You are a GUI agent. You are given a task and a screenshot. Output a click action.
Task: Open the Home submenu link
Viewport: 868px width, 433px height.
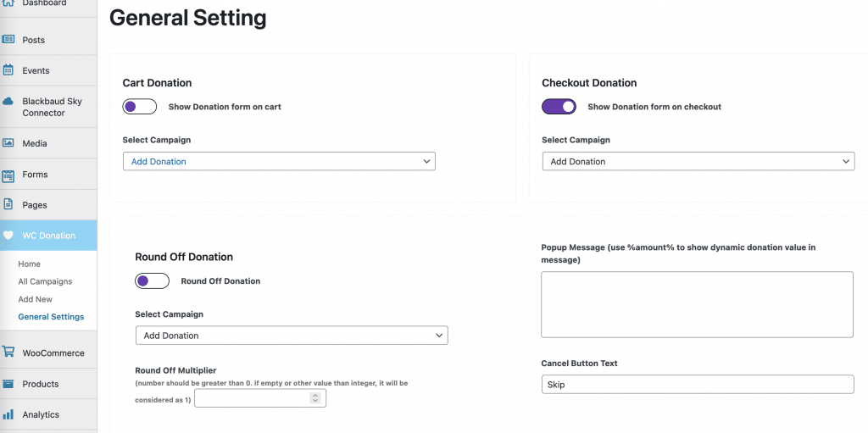(30, 264)
